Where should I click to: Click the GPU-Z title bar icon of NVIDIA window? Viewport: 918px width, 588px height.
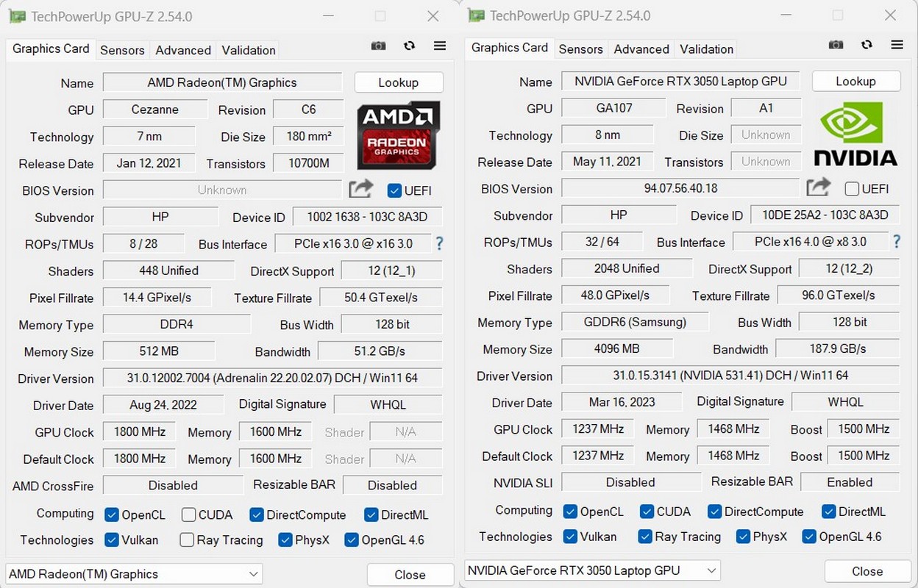pyautogui.click(x=477, y=15)
